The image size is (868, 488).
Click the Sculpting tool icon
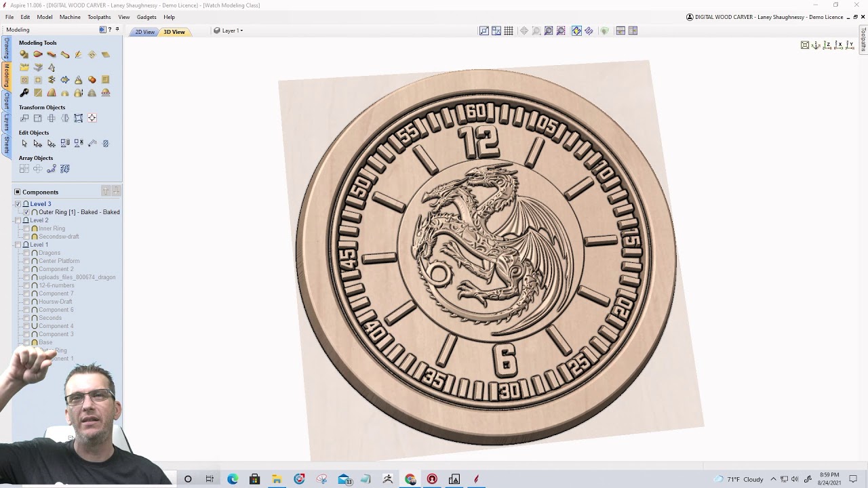[x=79, y=54]
